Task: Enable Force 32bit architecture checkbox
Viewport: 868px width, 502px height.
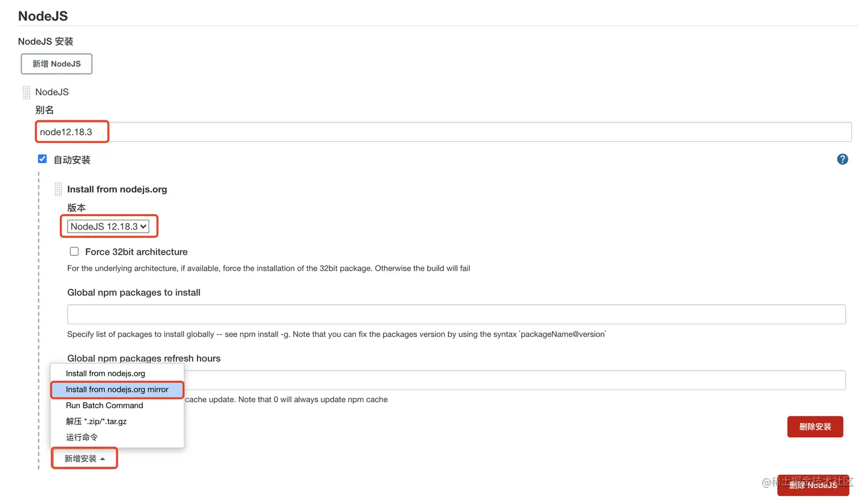Action: pos(75,251)
